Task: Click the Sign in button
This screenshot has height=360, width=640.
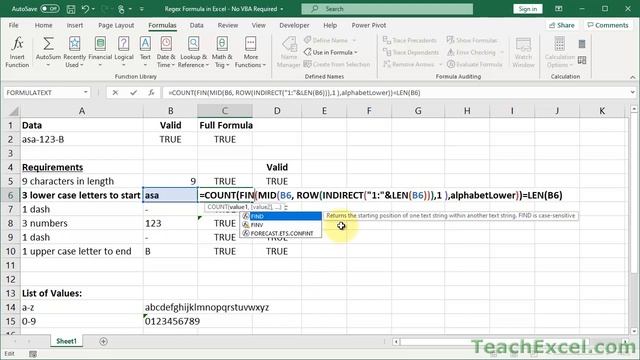Action: 527,9
